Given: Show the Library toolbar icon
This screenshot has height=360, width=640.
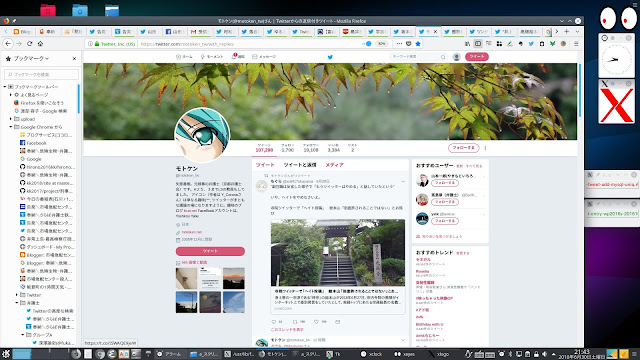Looking at the screenshot, I should (467, 44).
